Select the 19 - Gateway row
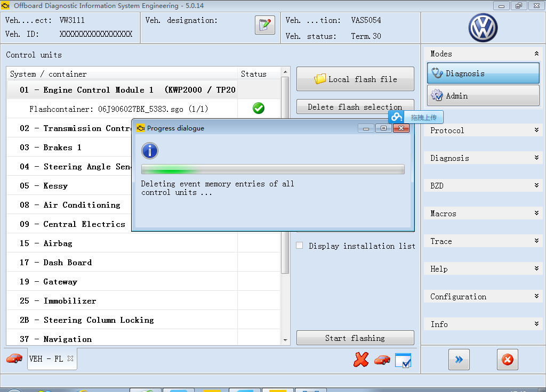The image size is (546, 392). (x=143, y=281)
